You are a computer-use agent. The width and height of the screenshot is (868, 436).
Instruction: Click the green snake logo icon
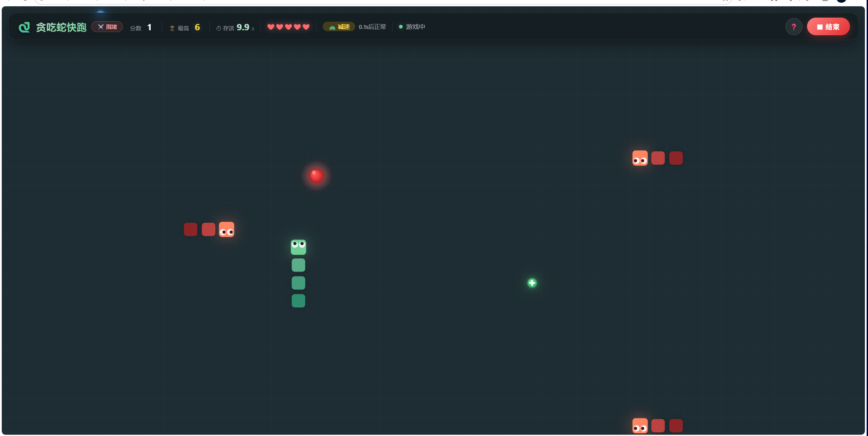pyautogui.click(x=24, y=27)
